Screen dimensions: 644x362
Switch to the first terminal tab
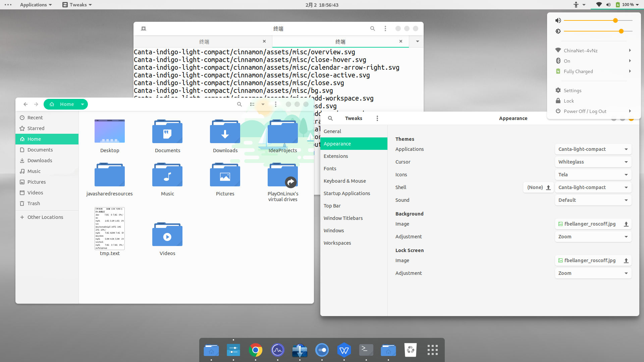(204, 42)
